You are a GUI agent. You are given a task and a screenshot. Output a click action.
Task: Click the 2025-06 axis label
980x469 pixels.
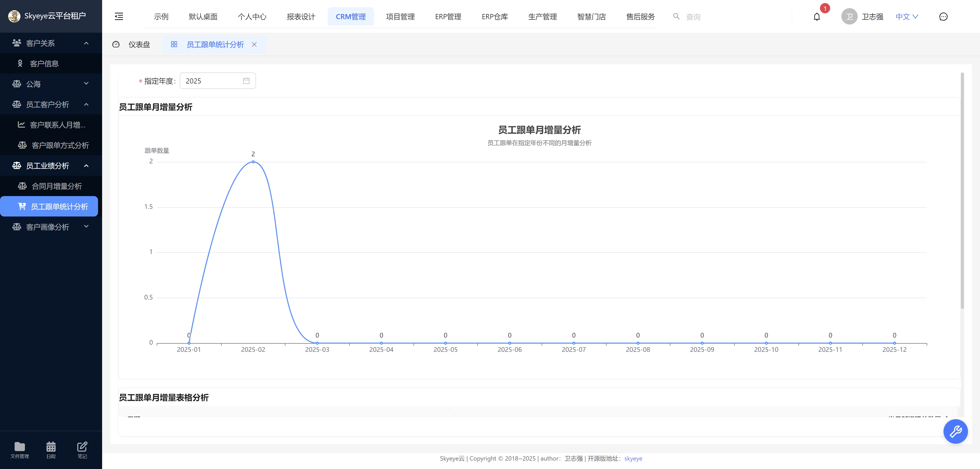point(510,350)
